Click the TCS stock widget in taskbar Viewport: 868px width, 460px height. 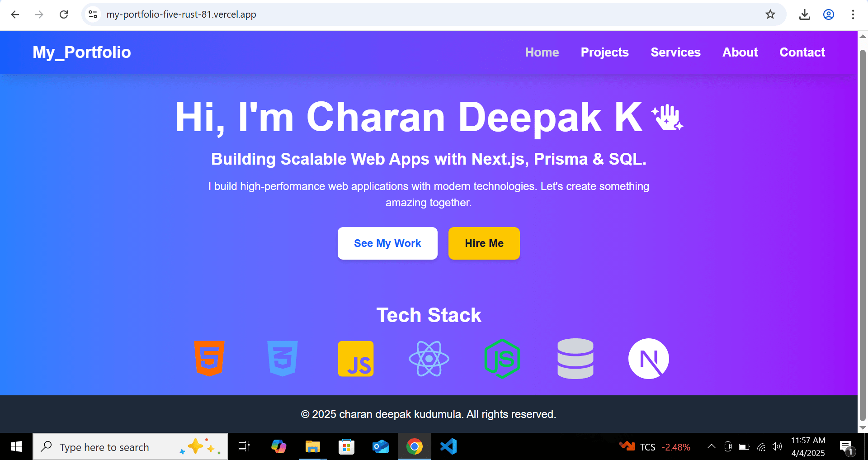[655, 447]
